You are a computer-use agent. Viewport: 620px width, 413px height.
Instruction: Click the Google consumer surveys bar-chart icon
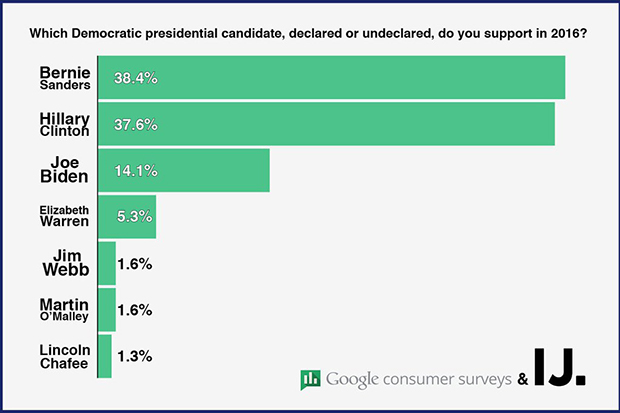(x=309, y=379)
